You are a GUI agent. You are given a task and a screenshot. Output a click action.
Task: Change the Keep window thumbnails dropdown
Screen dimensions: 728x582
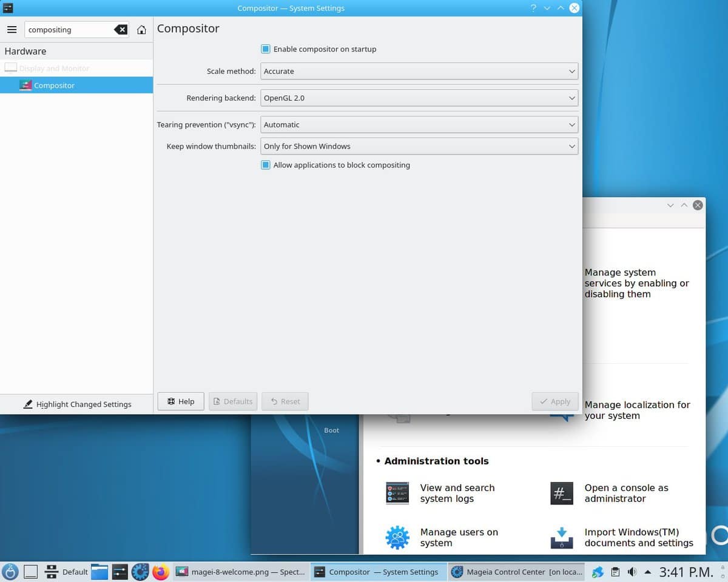point(419,147)
